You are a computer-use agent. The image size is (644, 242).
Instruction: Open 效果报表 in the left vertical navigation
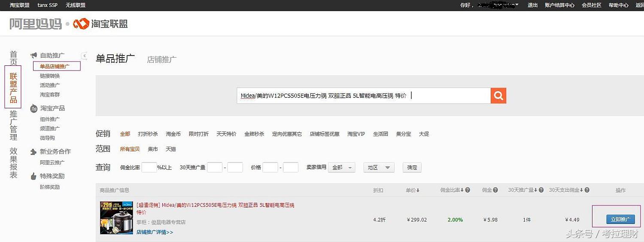pyautogui.click(x=14, y=163)
